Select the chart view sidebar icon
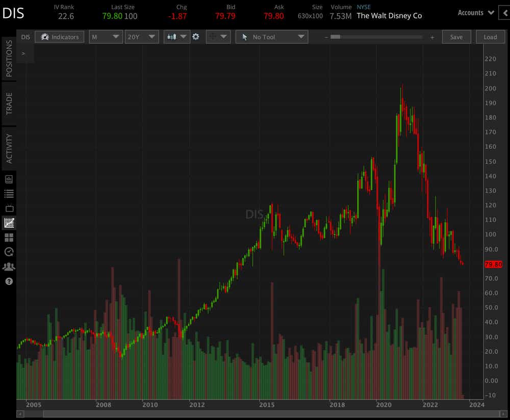 [9, 223]
